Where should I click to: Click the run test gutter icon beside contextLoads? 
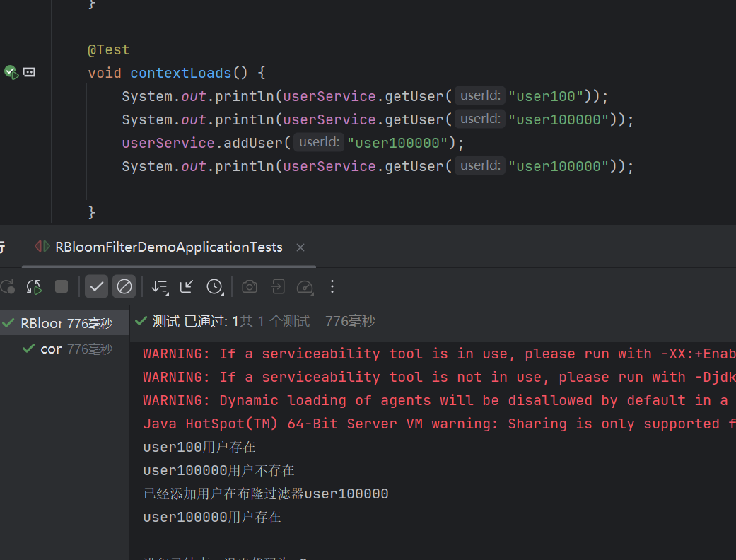(11, 72)
